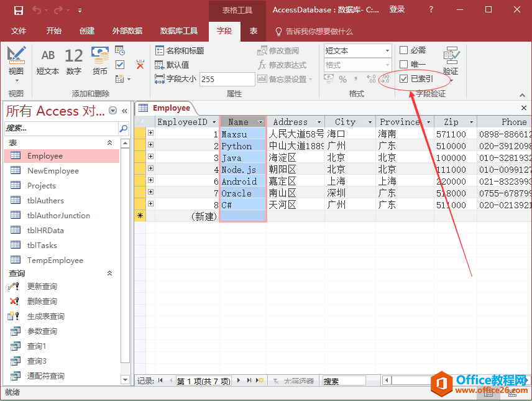532x401 pixels.
Task: Open the 数据库工具 ribbon tab
Action: point(179,31)
